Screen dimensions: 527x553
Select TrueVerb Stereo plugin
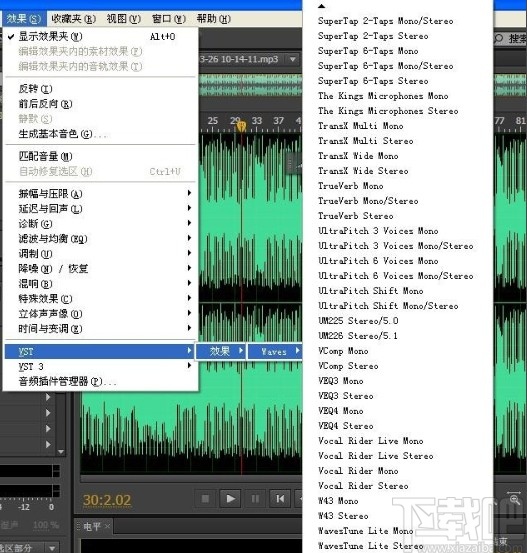(x=356, y=216)
